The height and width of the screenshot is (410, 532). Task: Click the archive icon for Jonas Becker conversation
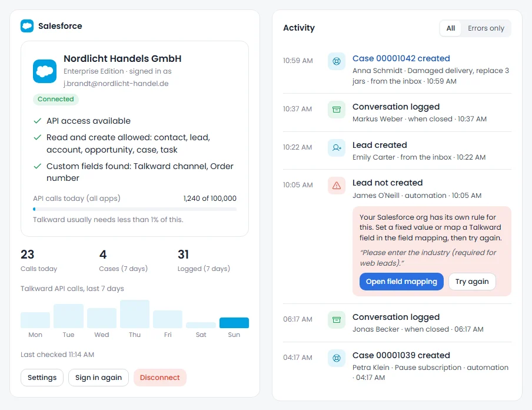coord(337,320)
